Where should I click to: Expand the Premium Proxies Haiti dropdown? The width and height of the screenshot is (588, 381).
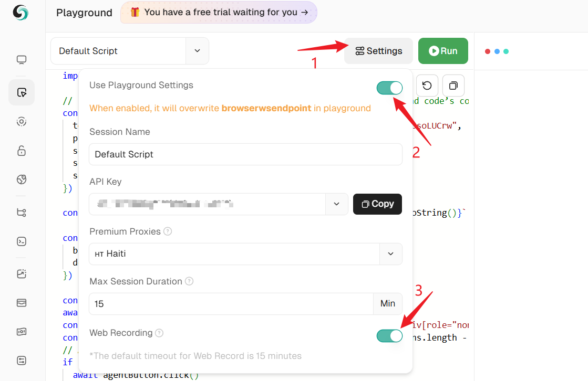coord(390,253)
